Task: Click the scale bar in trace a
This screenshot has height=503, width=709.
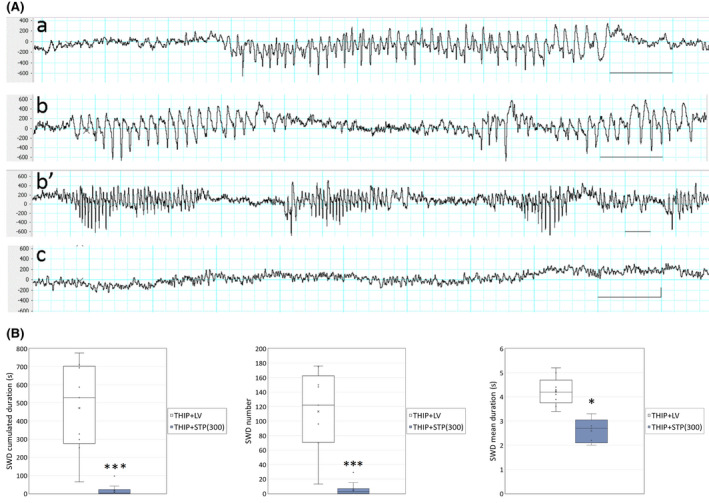Action: 641,72
